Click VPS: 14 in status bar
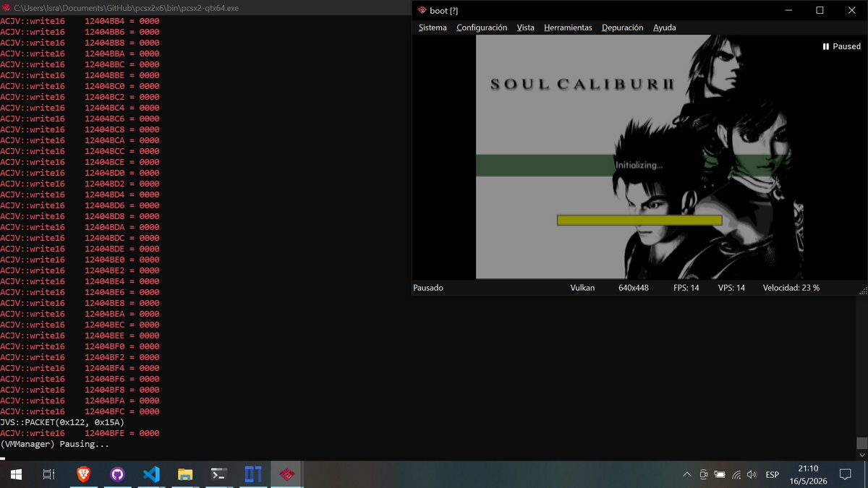 tap(731, 288)
